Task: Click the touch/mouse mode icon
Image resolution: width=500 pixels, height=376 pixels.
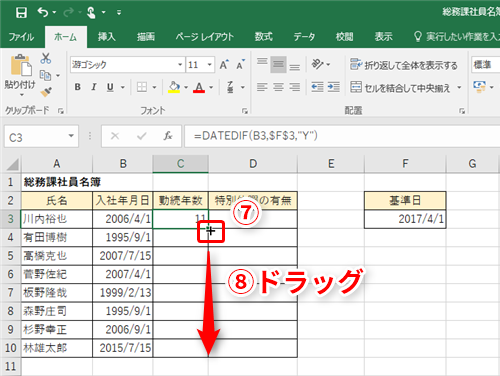Action: [x=91, y=13]
